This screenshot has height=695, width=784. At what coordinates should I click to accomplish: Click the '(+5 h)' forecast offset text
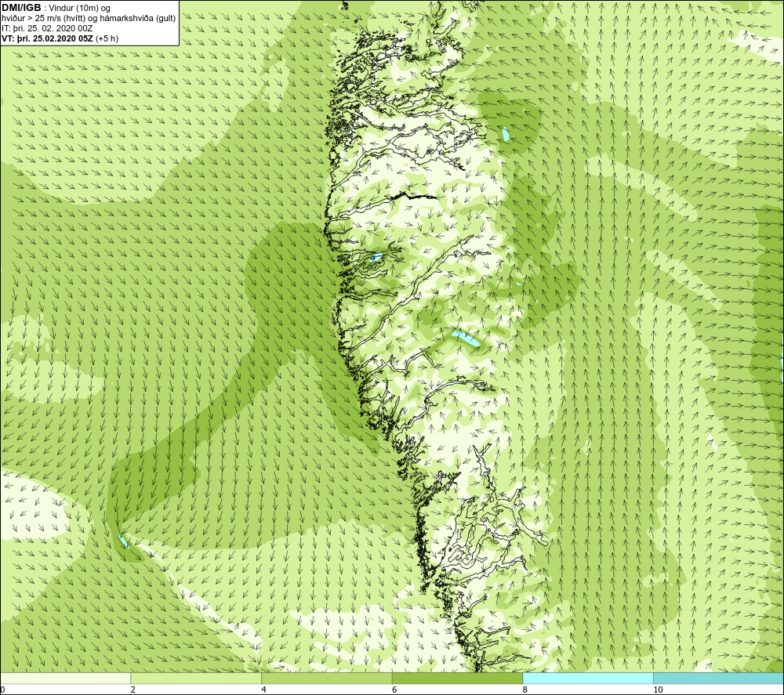pyautogui.click(x=107, y=38)
